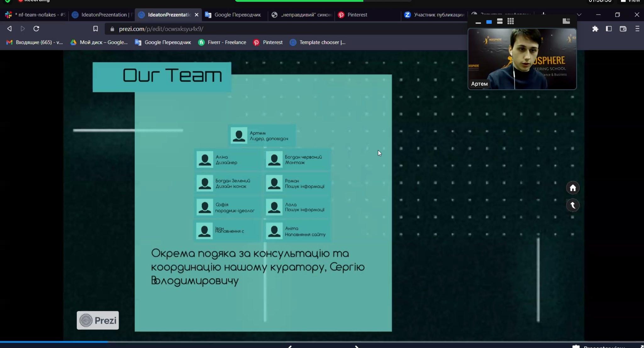Click the presentation progress bar at bottom
Viewport: 644px width, 348px height.
click(x=220, y=342)
